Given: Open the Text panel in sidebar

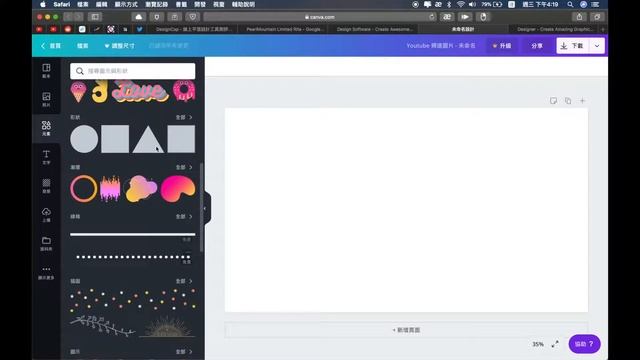Looking at the screenshot, I should (x=46, y=157).
